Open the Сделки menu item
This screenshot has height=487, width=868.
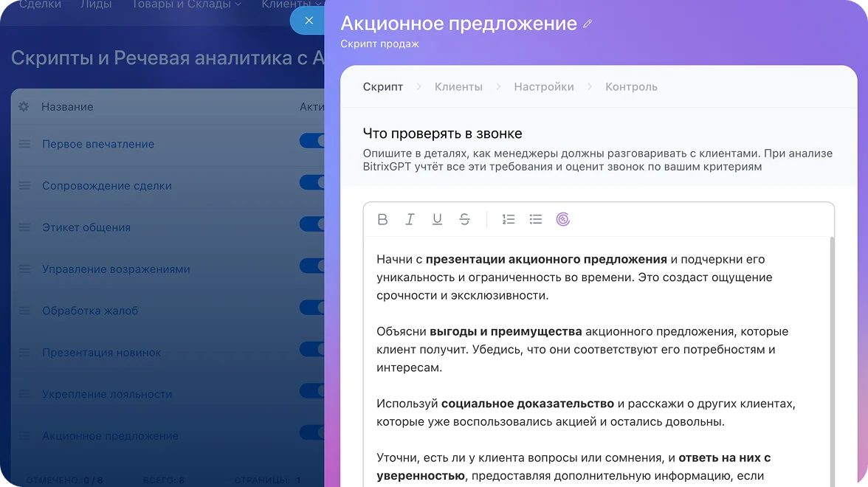(x=41, y=4)
